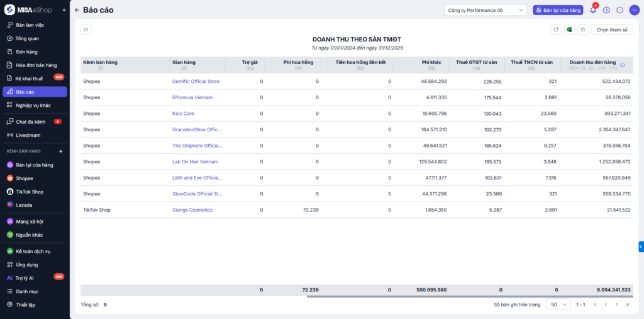Toggle the column layout panel button
The image size is (644, 319).
tap(86, 29)
